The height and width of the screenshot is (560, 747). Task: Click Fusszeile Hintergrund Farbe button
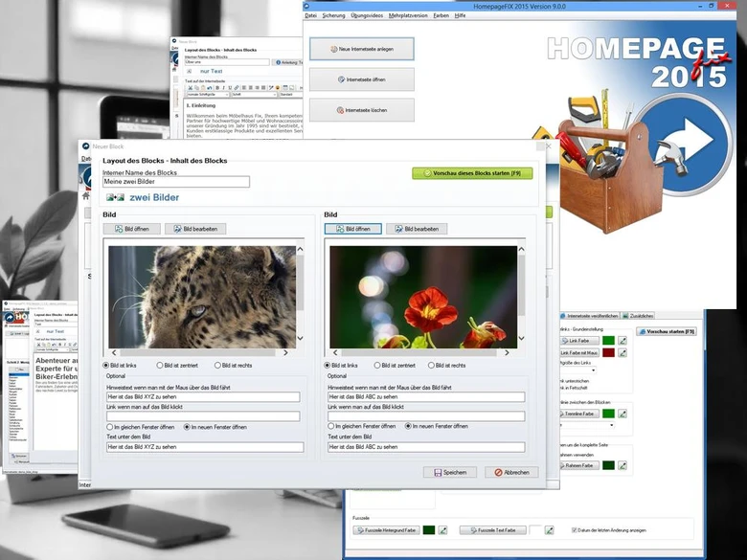[386, 530]
